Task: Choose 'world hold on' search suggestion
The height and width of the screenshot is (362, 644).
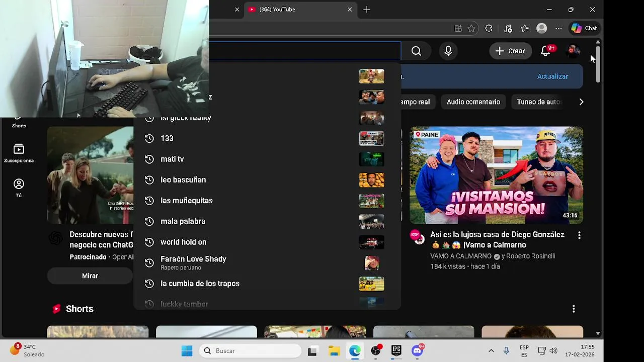Action: tap(267, 242)
